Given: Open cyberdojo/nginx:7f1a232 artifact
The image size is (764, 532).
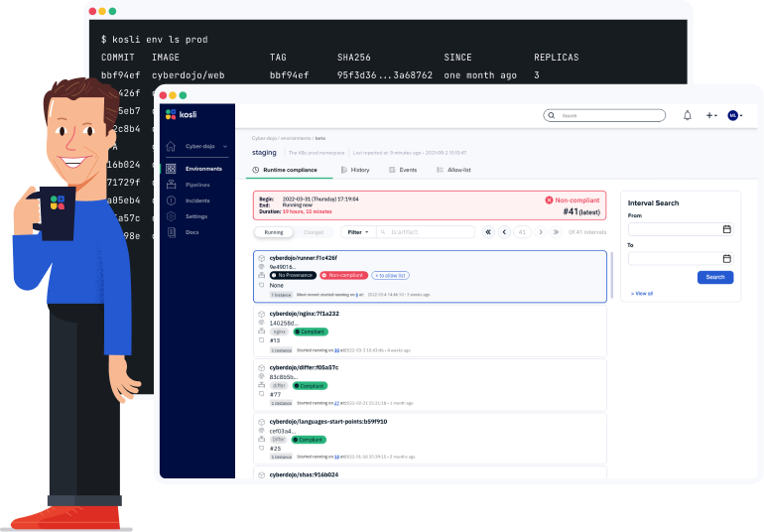Looking at the screenshot, I should 304,314.
